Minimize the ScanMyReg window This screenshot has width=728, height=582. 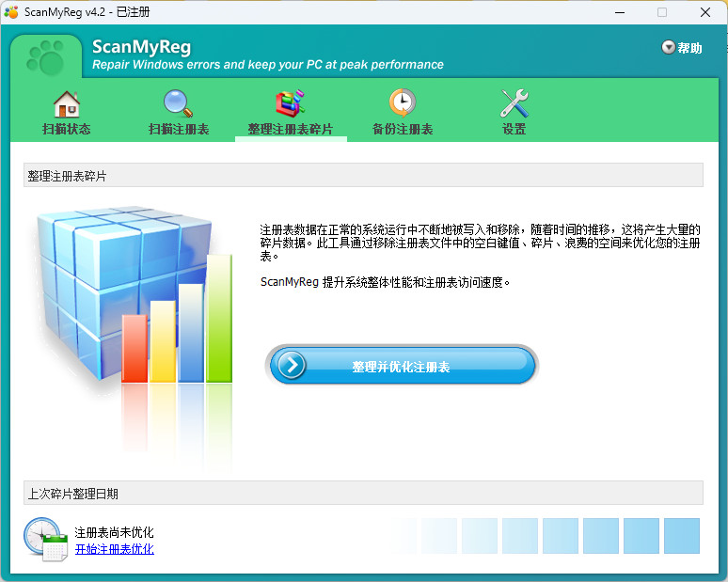(620, 12)
